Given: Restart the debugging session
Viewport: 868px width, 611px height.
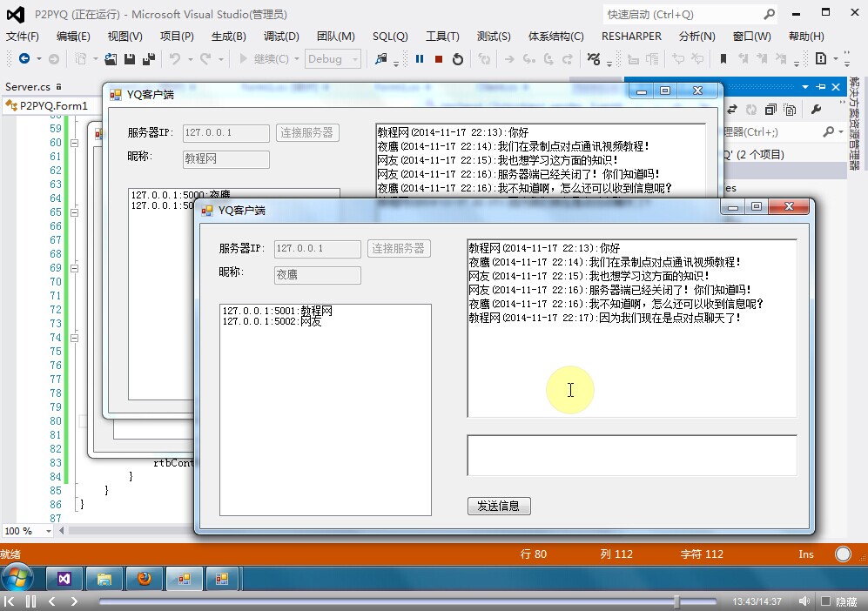Looking at the screenshot, I should (x=458, y=59).
